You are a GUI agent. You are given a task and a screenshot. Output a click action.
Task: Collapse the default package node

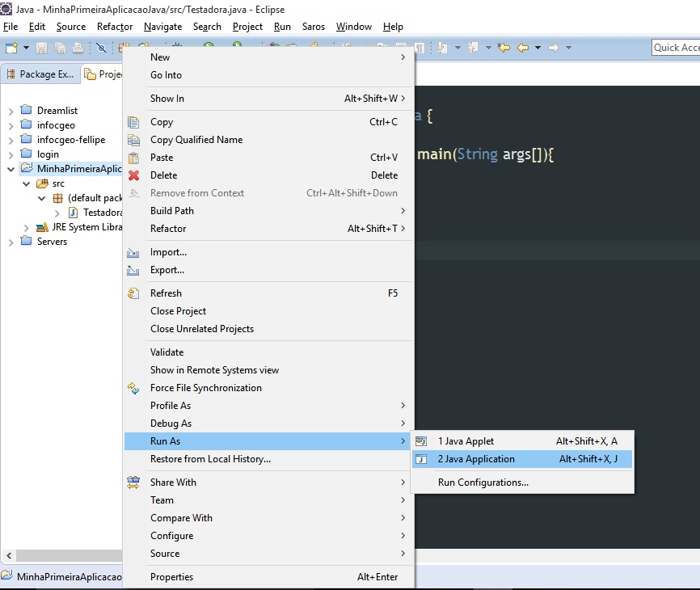[x=41, y=198]
